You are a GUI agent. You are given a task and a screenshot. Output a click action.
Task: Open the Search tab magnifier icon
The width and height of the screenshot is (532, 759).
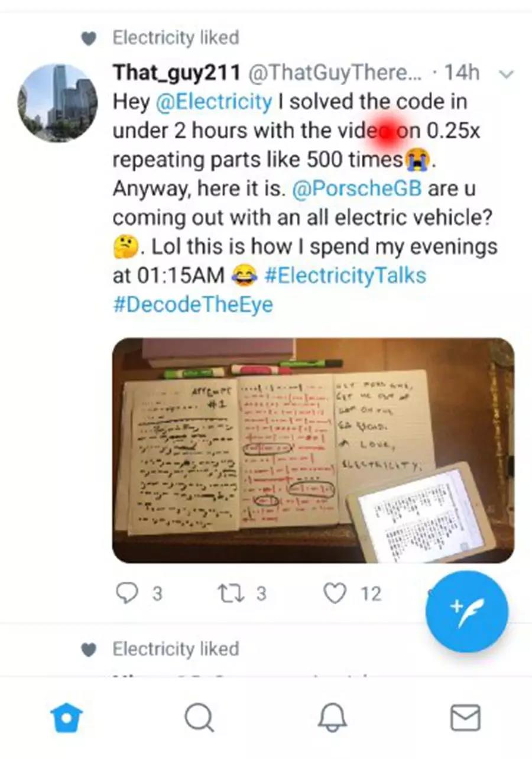(199, 718)
